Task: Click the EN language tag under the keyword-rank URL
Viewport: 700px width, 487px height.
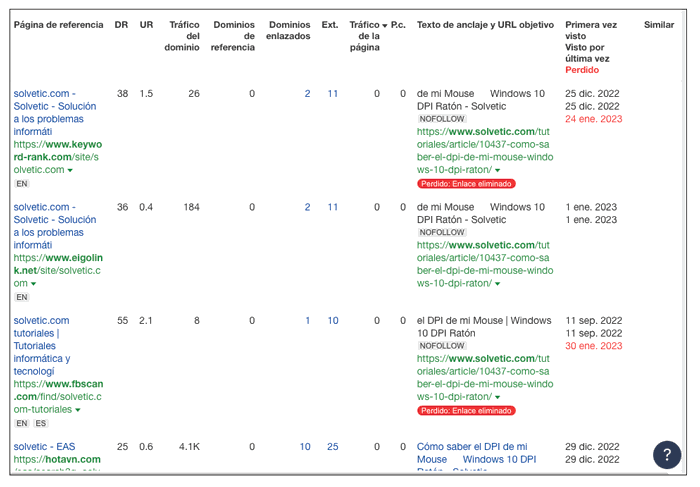Action: pyautogui.click(x=22, y=184)
